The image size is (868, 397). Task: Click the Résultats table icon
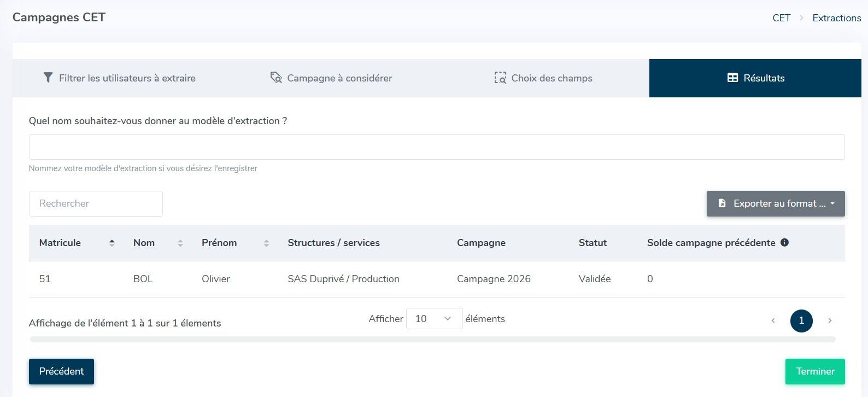pos(732,78)
